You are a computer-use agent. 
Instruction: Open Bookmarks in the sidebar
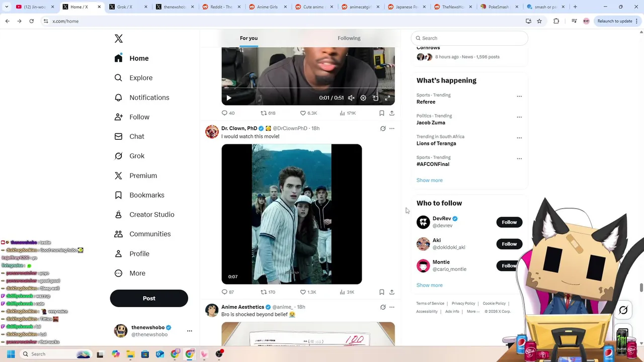(140, 195)
